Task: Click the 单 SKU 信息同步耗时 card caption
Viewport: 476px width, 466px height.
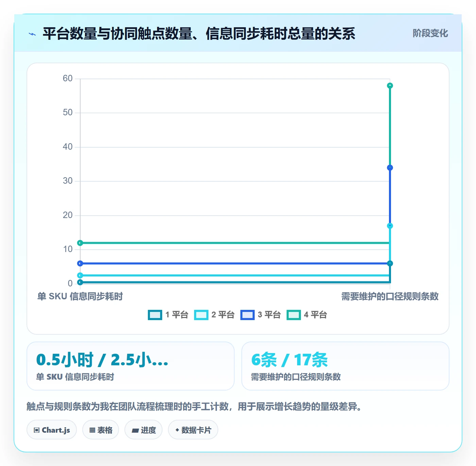Action: point(75,377)
